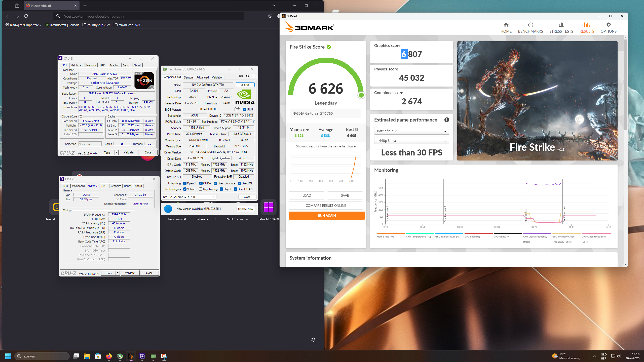Click the BIOS Version share/export icon in GPU-Z
The width and height of the screenshot is (644, 362).
237,109
